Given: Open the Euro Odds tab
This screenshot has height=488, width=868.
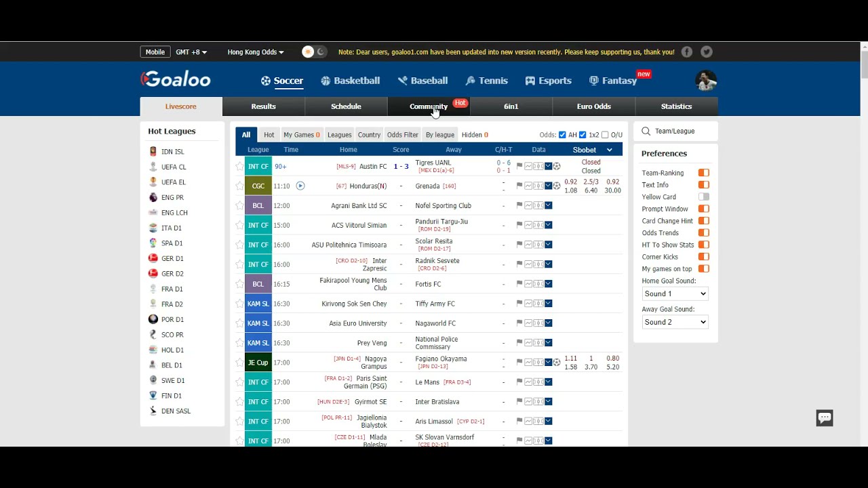Looking at the screenshot, I should tap(594, 106).
